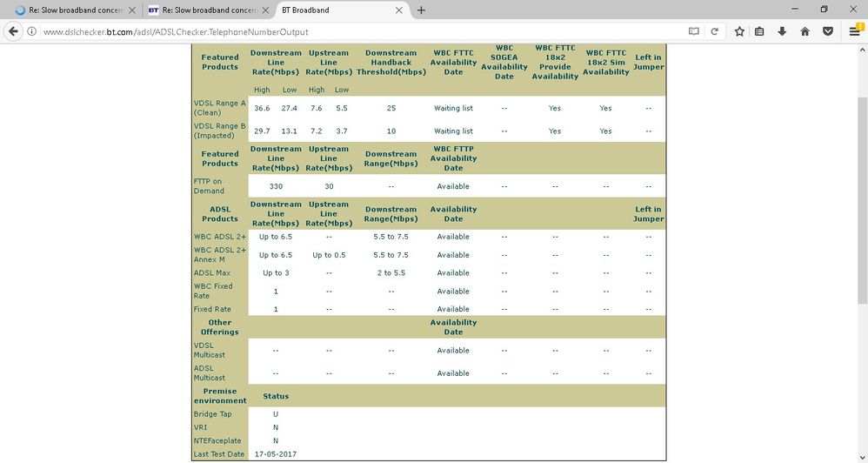868x463 pixels.
Task: Click the 36.6 downstream high value
Action: pyautogui.click(x=262, y=108)
